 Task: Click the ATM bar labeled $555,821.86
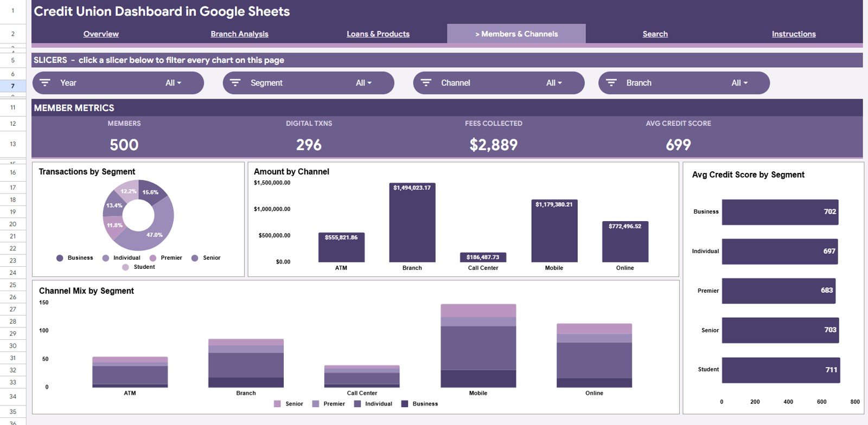[x=341, y=247]
